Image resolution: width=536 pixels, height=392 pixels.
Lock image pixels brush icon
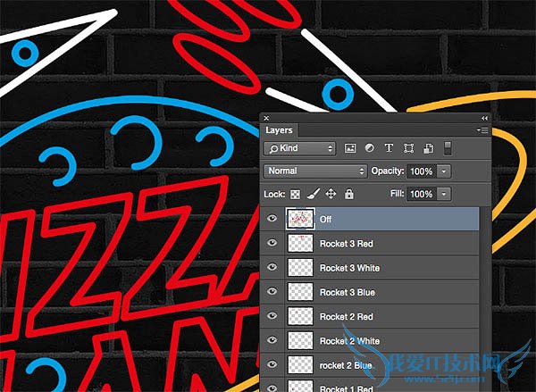314,194
